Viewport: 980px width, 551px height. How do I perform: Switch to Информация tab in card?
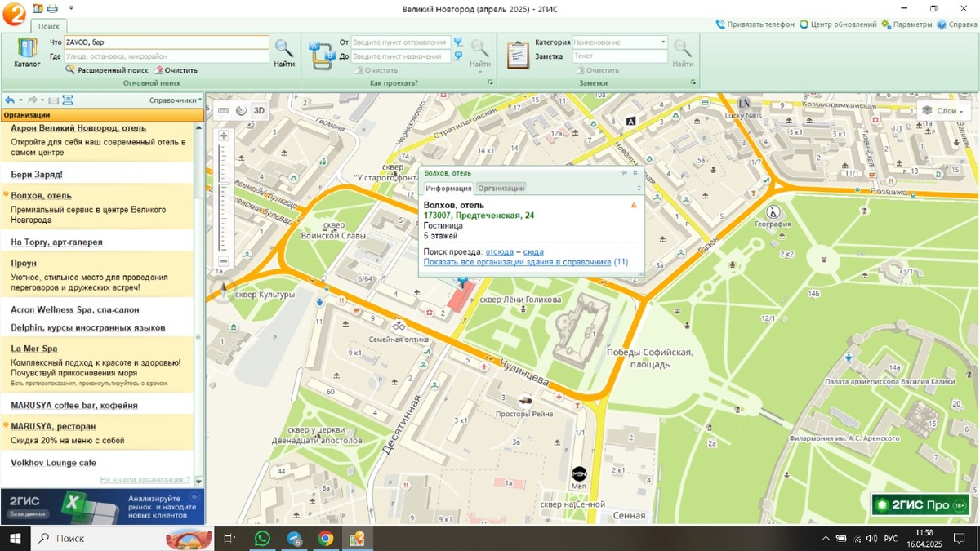(x=448, y=189)
